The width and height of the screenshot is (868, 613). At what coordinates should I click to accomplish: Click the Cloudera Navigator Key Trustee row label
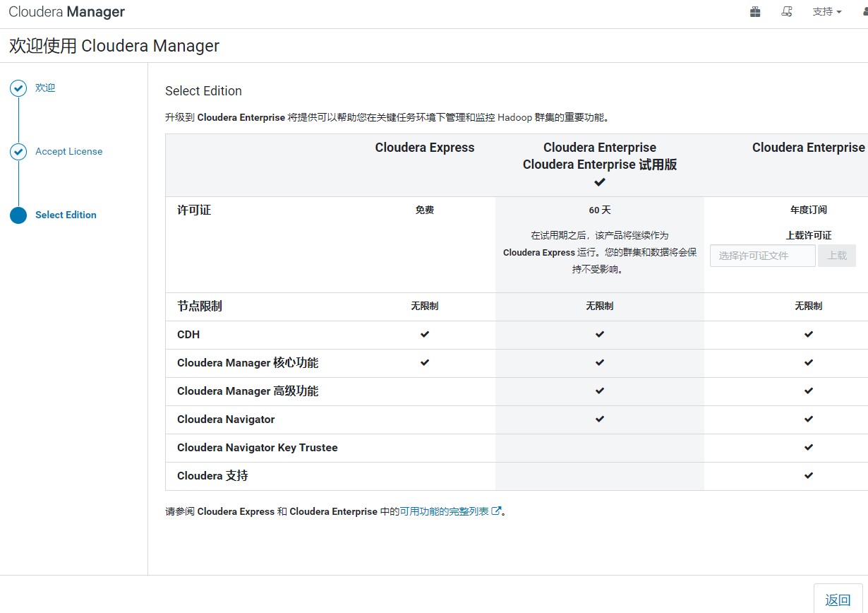[x=258, y=448]
